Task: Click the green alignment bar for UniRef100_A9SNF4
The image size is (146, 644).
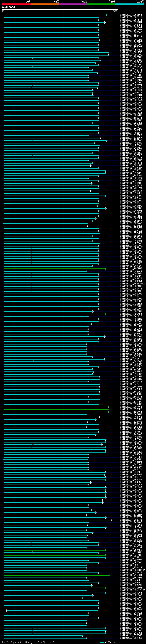Action: click(x=55, y=314)
